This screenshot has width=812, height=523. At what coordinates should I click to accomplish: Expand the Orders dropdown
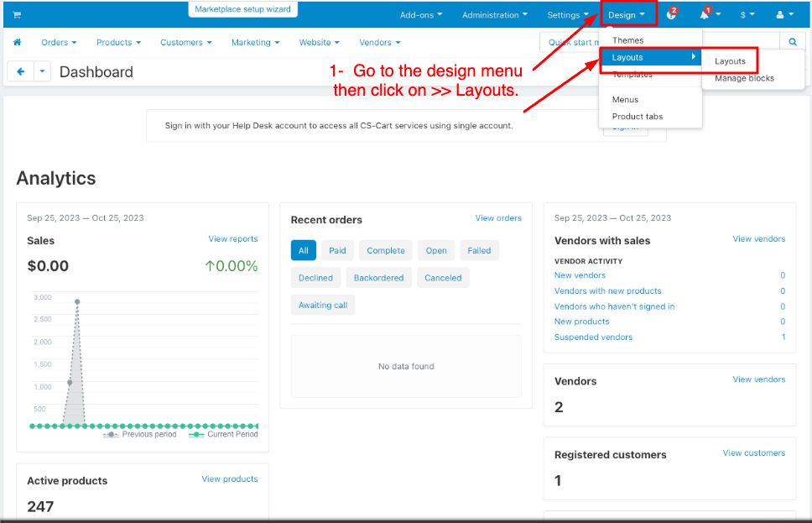coord(59,43)
